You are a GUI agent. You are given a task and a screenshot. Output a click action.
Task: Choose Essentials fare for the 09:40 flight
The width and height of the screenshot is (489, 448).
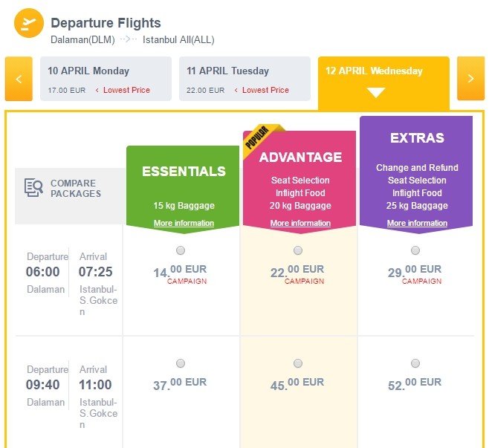click(181, 363)
